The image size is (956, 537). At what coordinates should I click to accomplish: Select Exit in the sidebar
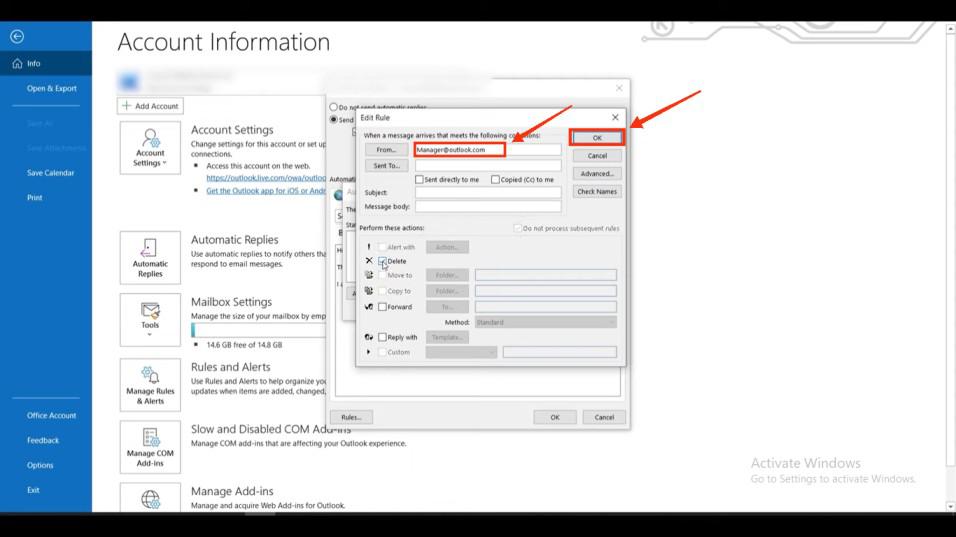[33, 490]
